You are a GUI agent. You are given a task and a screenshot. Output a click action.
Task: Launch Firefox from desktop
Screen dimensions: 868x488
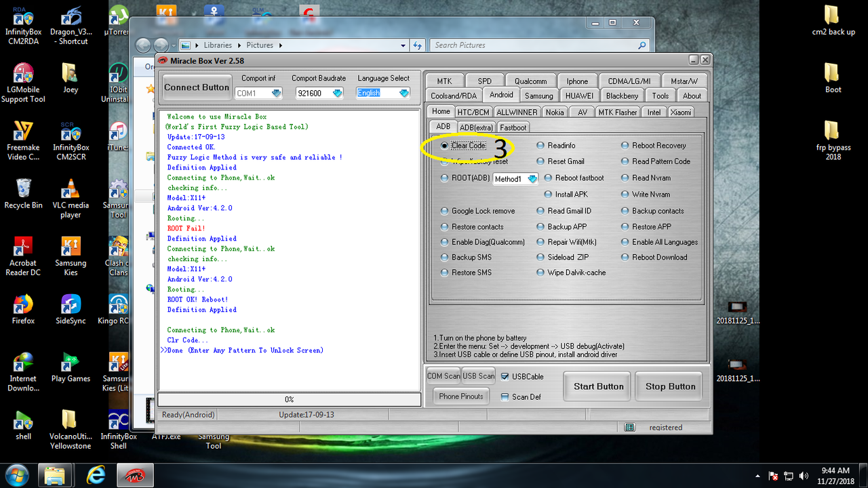pos(23,309)
